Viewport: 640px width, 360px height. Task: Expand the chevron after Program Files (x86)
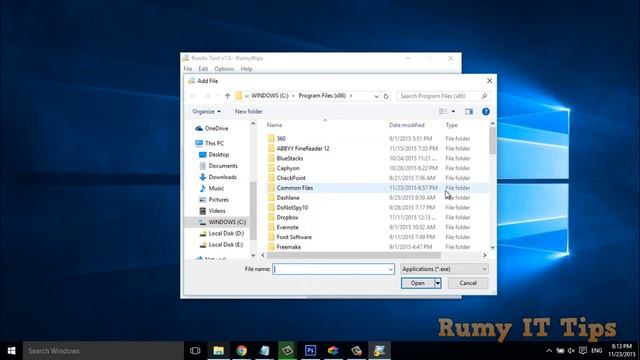tap(351, 96)
